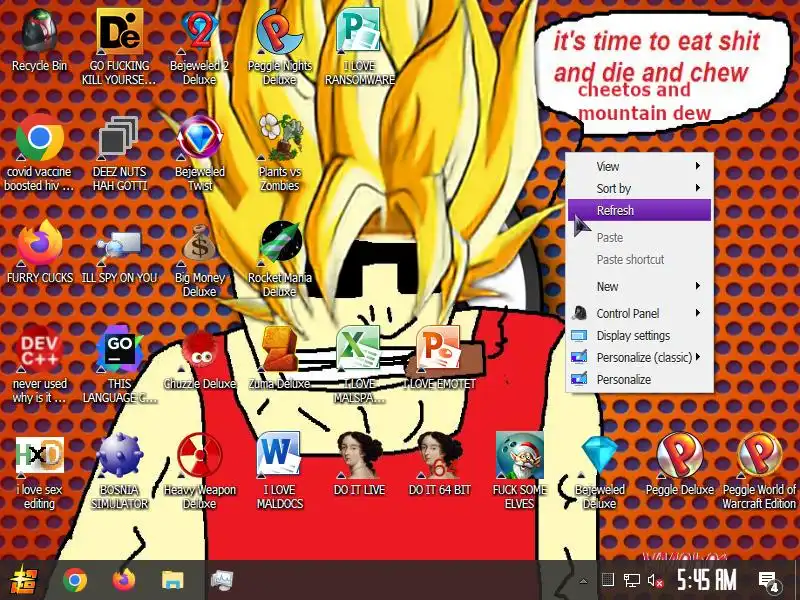Click the muted volume tray icon

[x=656, y=580]
